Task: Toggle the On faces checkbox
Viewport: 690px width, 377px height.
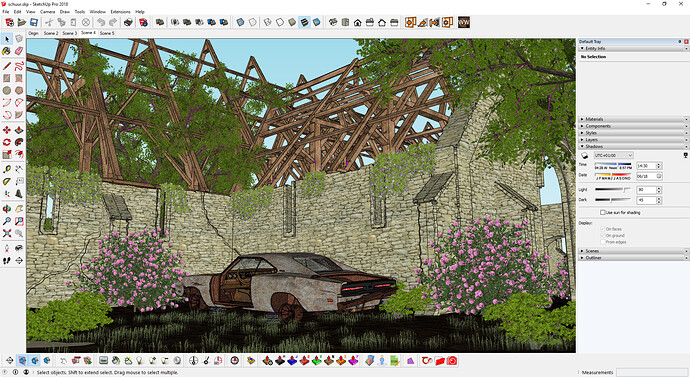Action: (x=603, y=229)
